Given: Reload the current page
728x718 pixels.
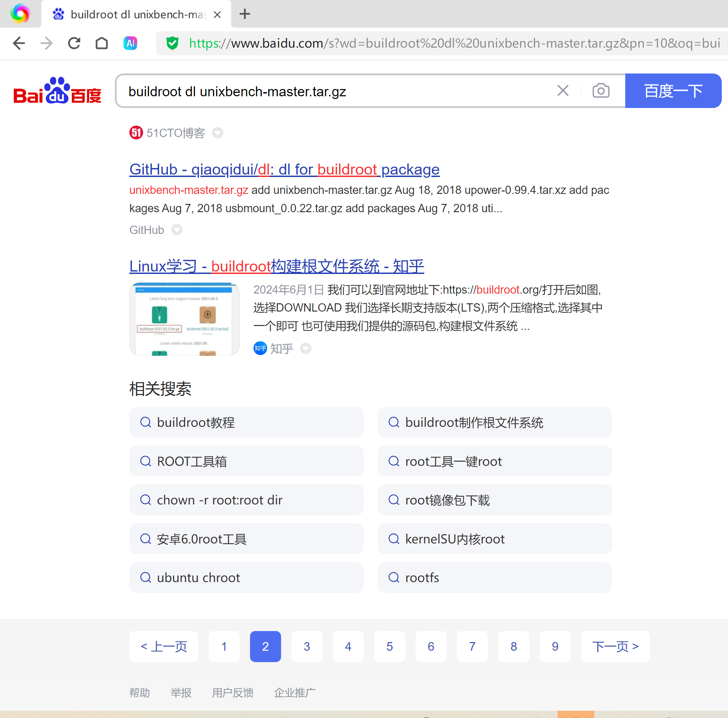Looking at the screenshot, I should [74, 43].
